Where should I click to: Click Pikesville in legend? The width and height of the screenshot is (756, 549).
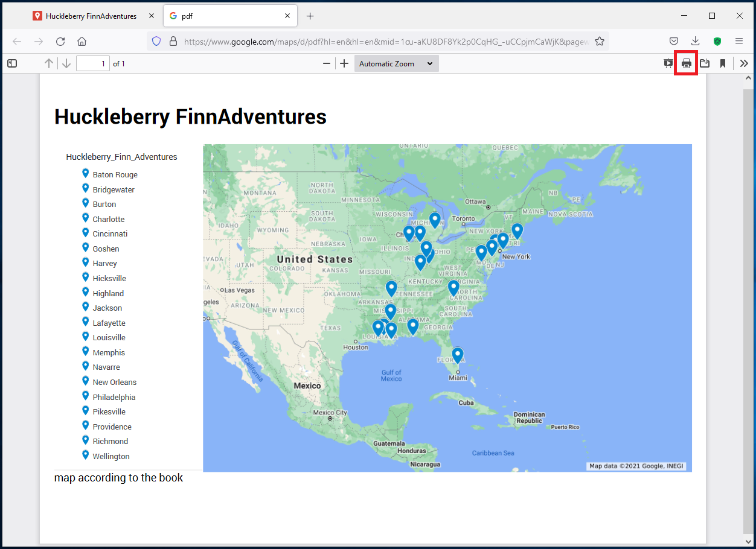coord(109,412)
